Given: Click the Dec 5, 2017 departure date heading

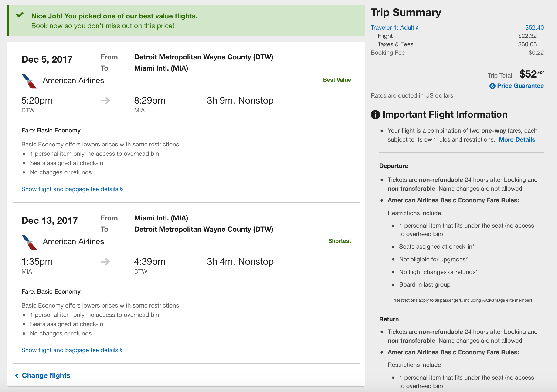Looking at the screenshot, I should (x=47, y=60).
